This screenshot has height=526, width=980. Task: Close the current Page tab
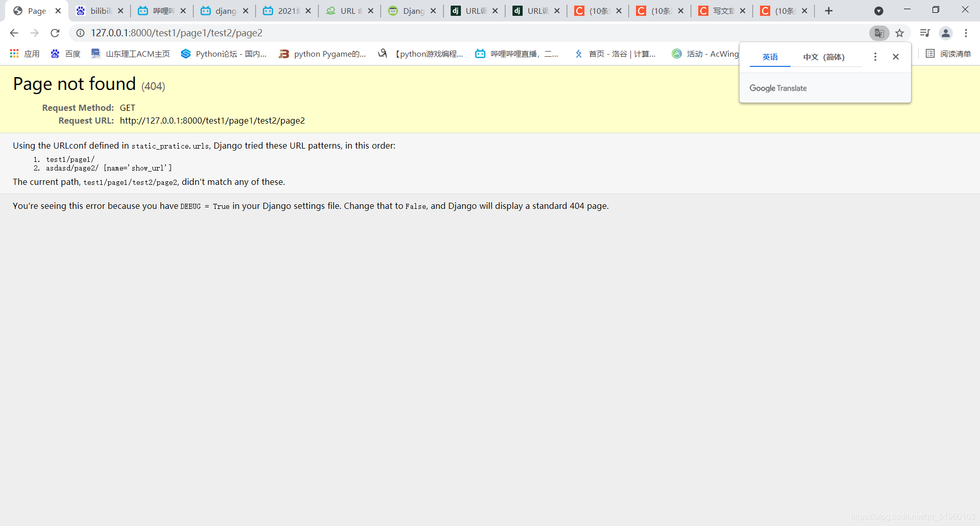(x=58, y=11)
